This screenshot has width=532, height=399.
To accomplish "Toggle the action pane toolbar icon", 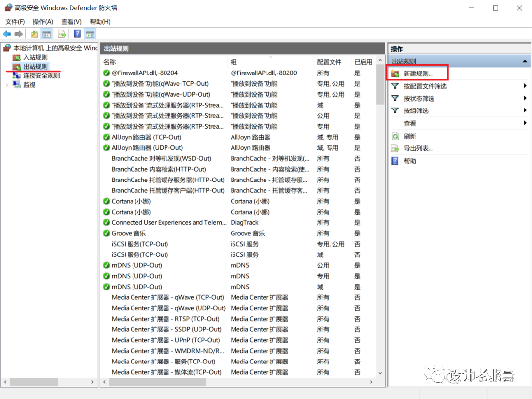I will [90, 34].
